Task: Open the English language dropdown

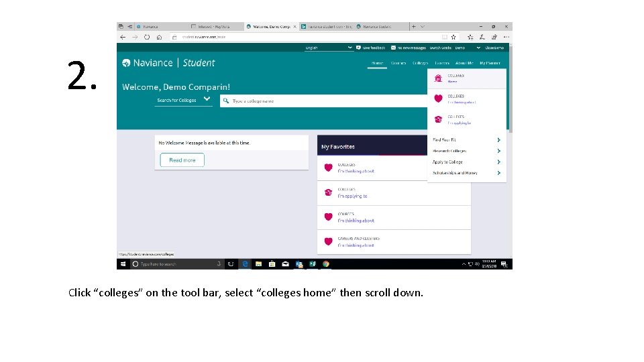Action: tap(329, 48)
